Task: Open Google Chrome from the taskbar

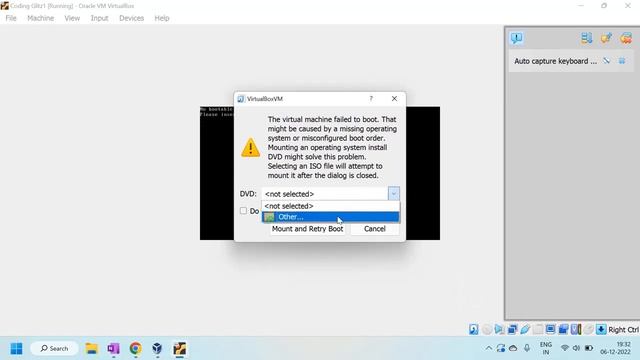Action: (x=136, y=349)
